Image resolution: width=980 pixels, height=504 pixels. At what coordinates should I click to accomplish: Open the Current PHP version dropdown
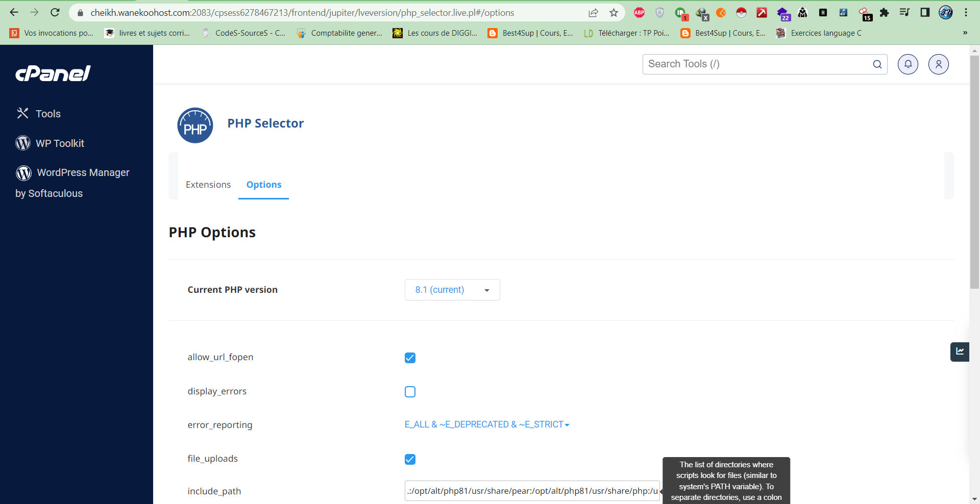click(x=452, y=290)
